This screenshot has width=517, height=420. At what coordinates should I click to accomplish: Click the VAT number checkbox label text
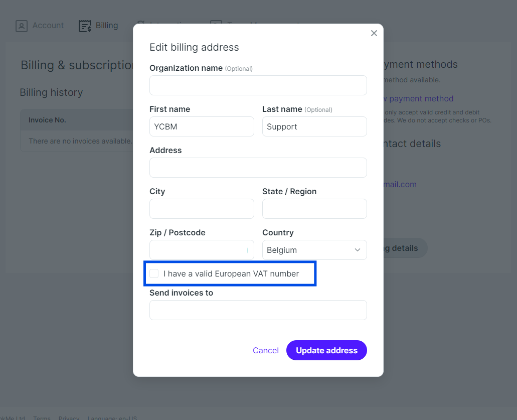pos(231,273)
